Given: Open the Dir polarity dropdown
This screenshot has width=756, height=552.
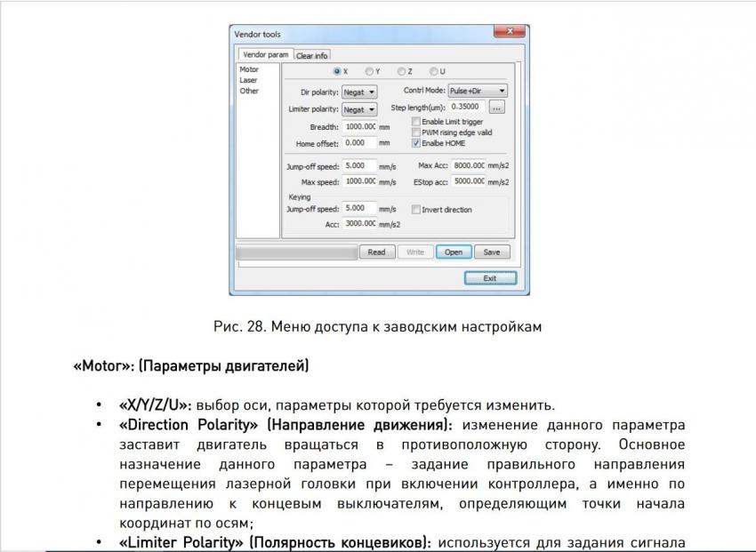Looking at the screenshot, I should 372,91.
